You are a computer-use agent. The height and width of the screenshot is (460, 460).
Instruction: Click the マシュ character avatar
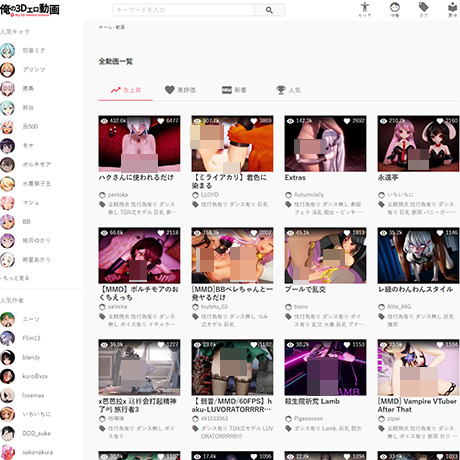pos(7,203)
